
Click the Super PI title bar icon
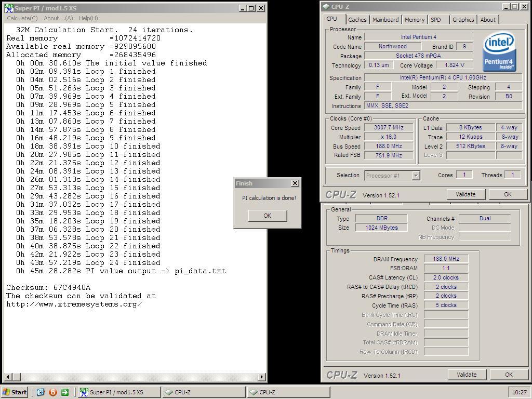click(x=9, y=8)
